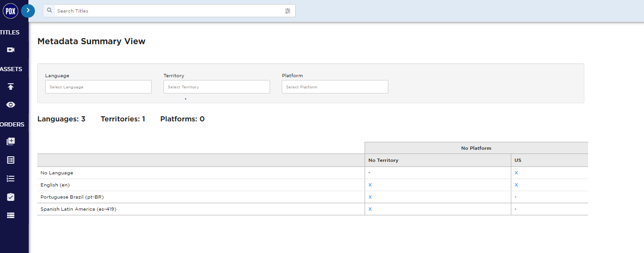Click the No Territory column header
Viewport: 644px width, 253px height.
(x=438, y=160)
